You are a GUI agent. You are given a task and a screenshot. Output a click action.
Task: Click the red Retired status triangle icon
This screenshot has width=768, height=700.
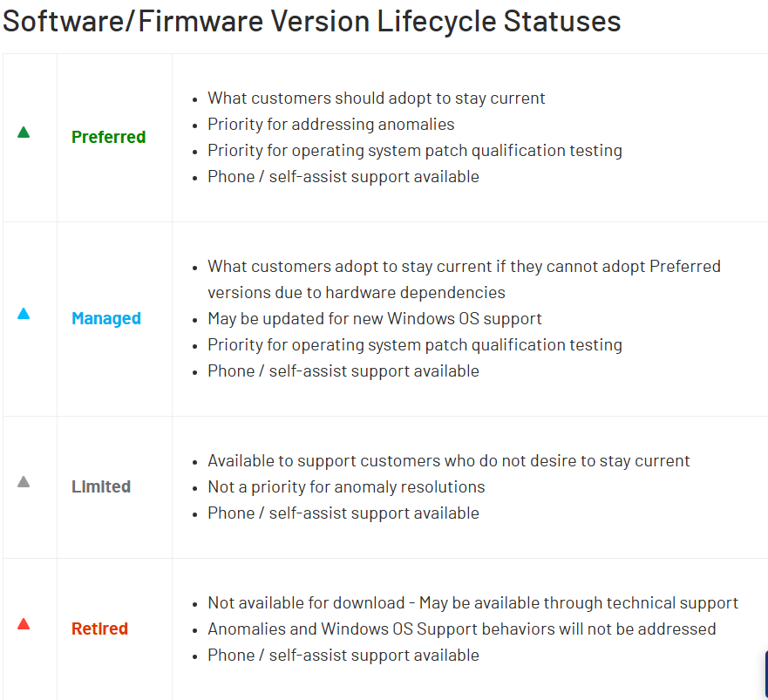click(24, 624)
